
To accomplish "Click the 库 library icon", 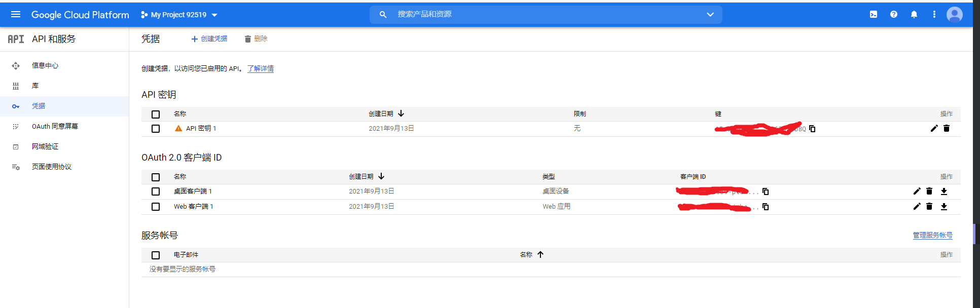I will coord(16,86).
